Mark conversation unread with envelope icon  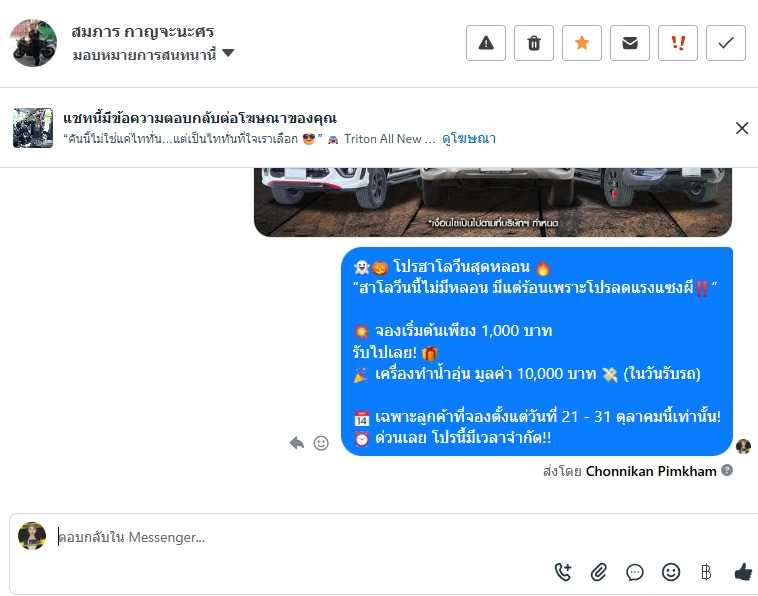[x=629, y=43]
